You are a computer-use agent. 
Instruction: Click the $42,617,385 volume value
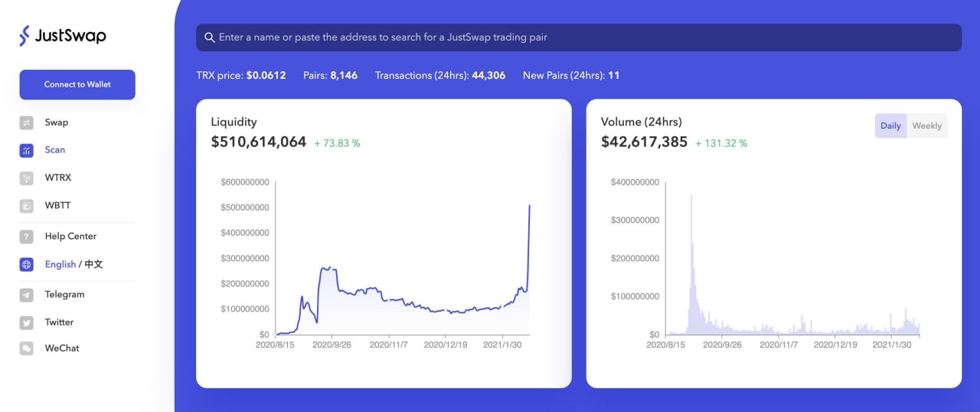click(x=645, y=142)
